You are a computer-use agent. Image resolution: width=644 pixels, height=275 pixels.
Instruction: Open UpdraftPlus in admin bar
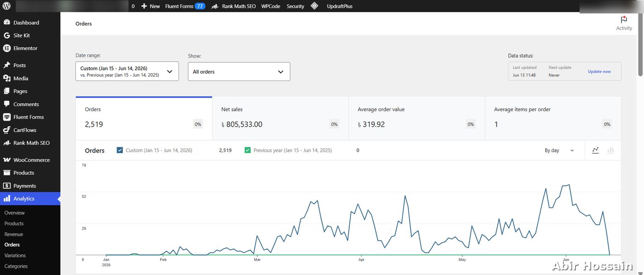339,6
